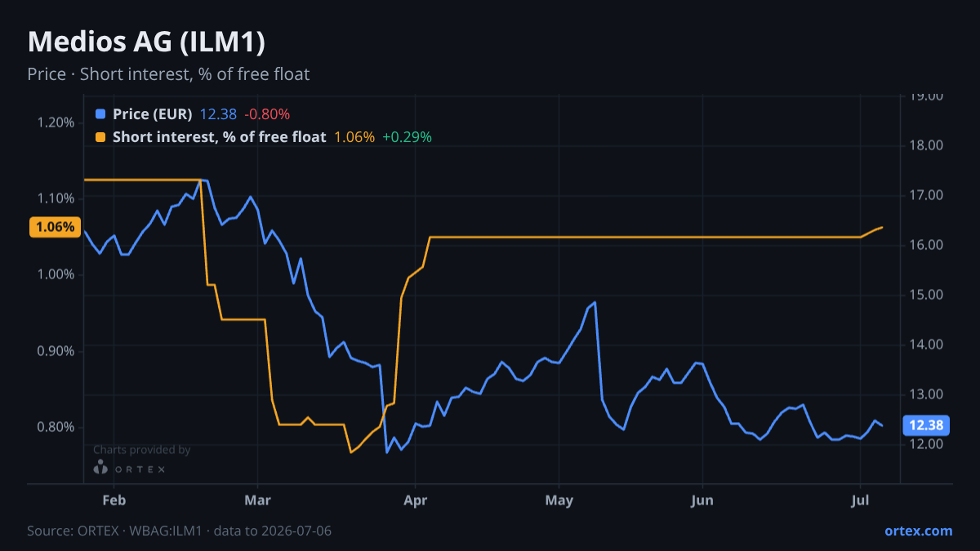Click the 16.00 right axis label
Image resolution: width=980 pixels, height=551 pixels.
pyautogui.click(x=926, y=246)
